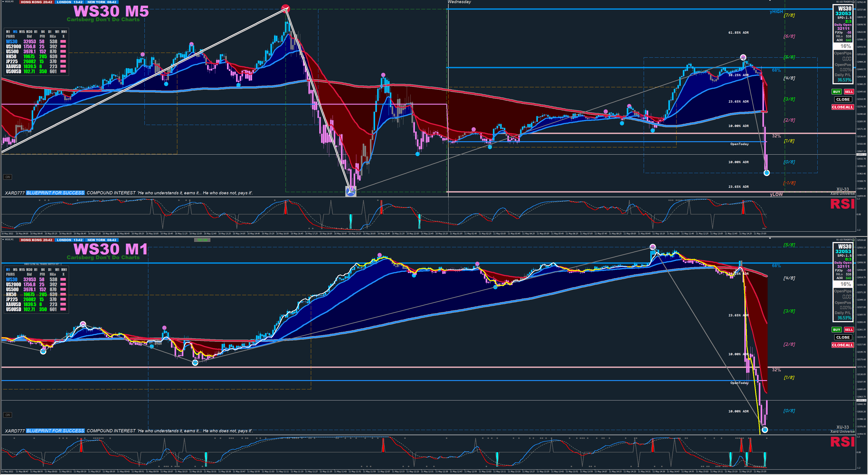Toggle the ON button in M1 chart
The width and height of the screenshot is (868, 475).
point(7,415)
